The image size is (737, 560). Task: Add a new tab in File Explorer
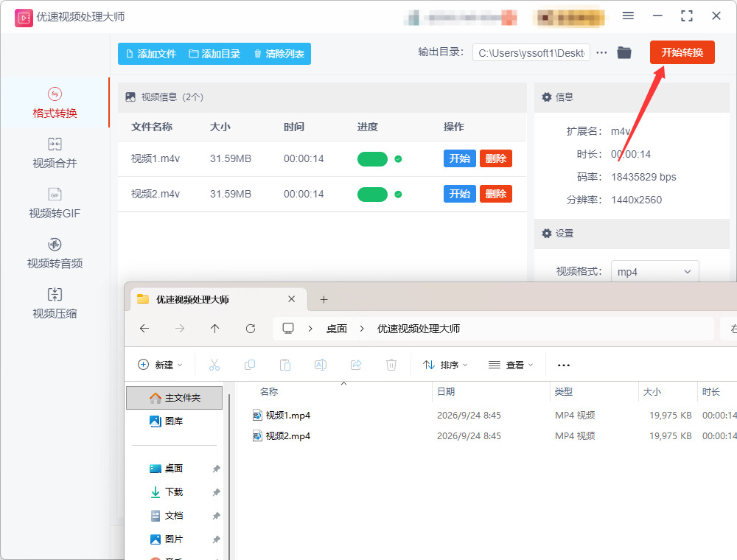(324, 300)
